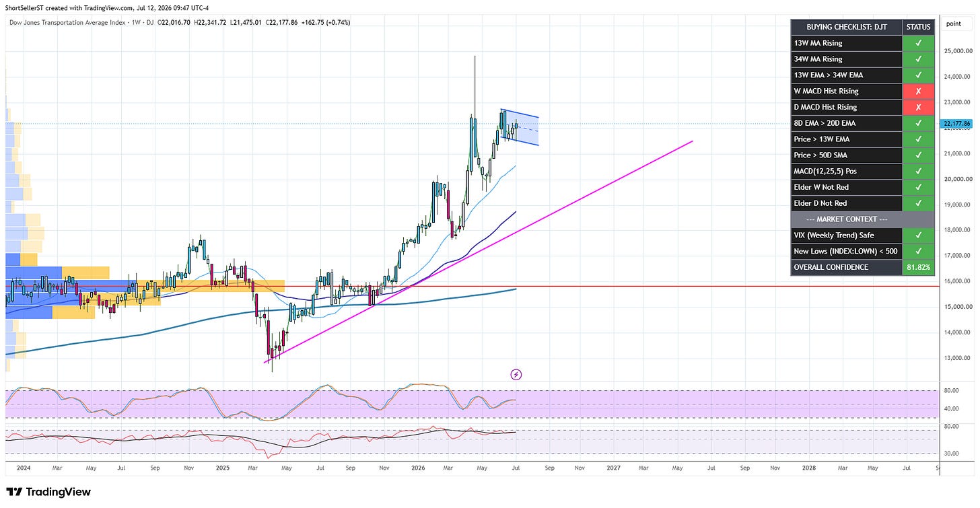Click the 21,000.00 price scale label
980x508 pixels.
957,153
